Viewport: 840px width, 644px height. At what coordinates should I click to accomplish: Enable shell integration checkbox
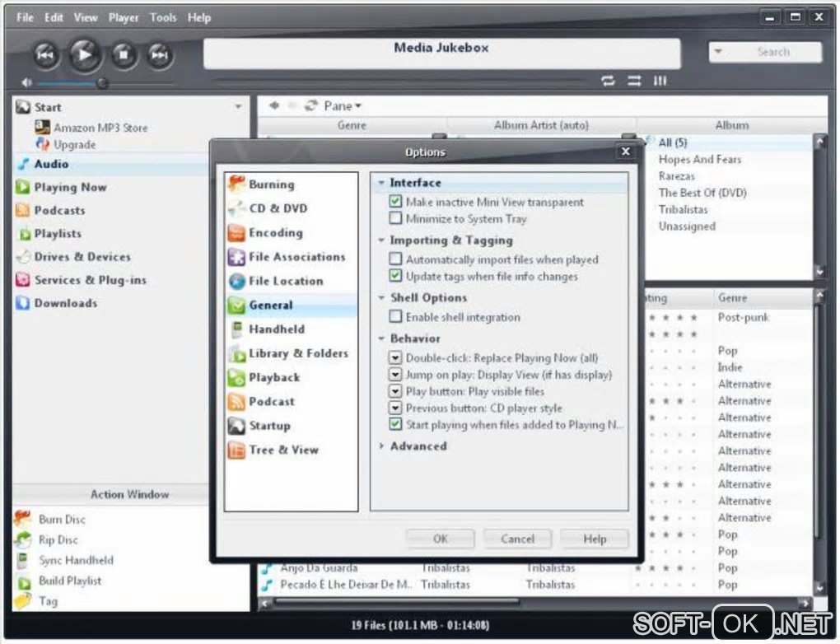395,316
